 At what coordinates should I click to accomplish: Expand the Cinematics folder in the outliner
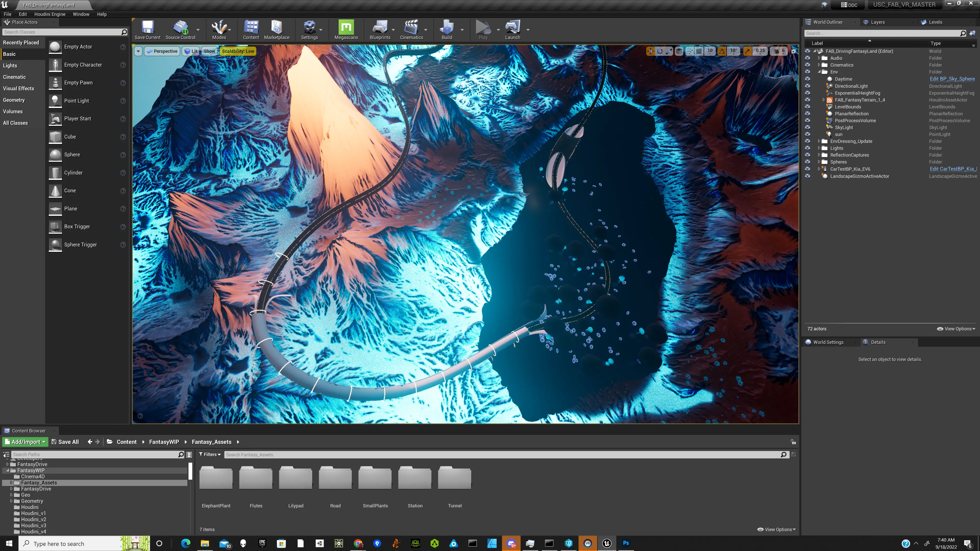click(x=819, y=65)
